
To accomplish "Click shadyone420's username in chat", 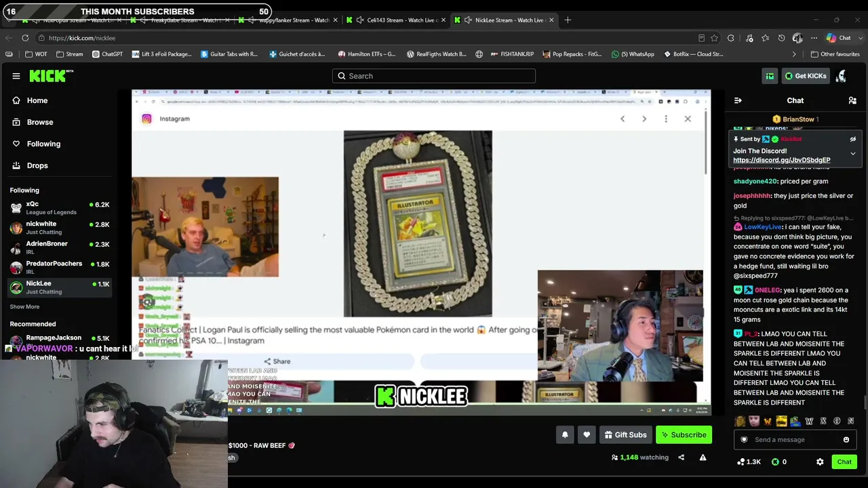I will tap(755, 182).
